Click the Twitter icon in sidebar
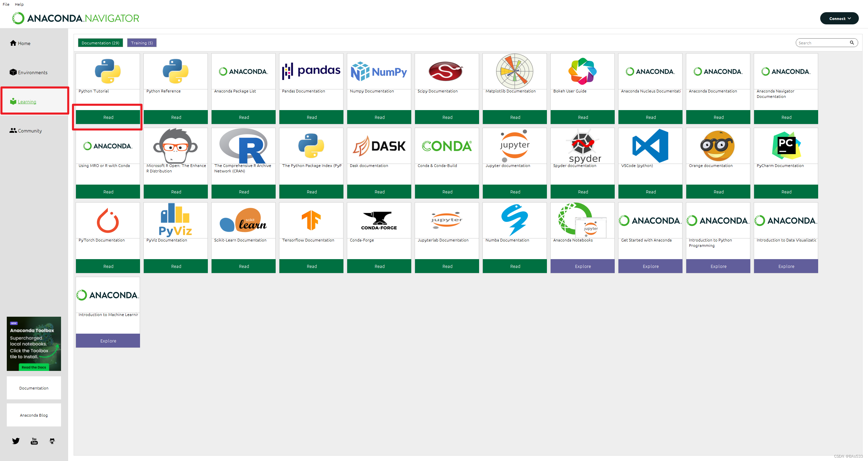Image resolution: width=868 pixels, height=461 pixels. coord(16,441)
